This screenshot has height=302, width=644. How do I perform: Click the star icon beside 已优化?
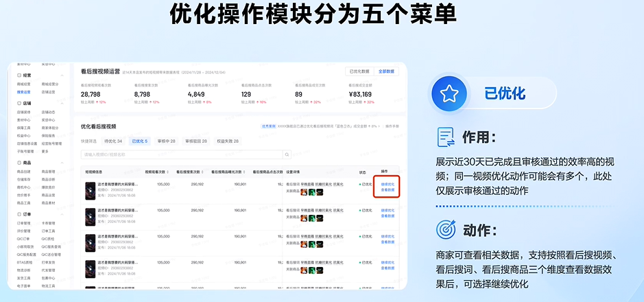pyautogui.click(x=449, y=93)
